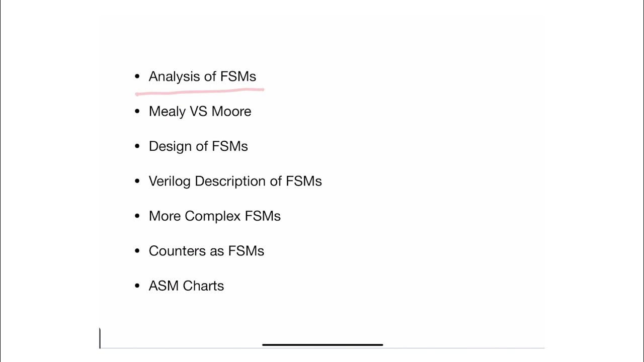Click the bullet dot before 'Analysis of FSMs'
Screen dimensions: 644x362
click(137, 76)
